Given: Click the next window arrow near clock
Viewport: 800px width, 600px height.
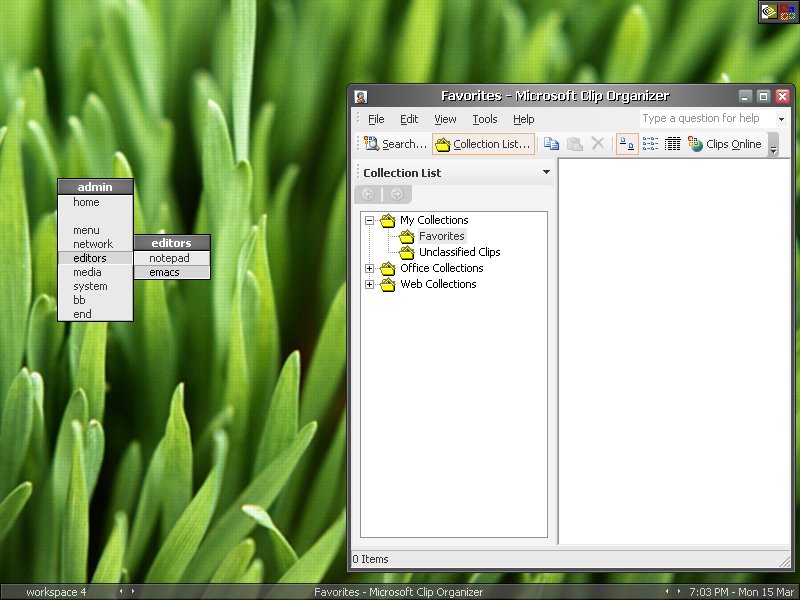Looking at the screenshot, I should pos(679,591).
